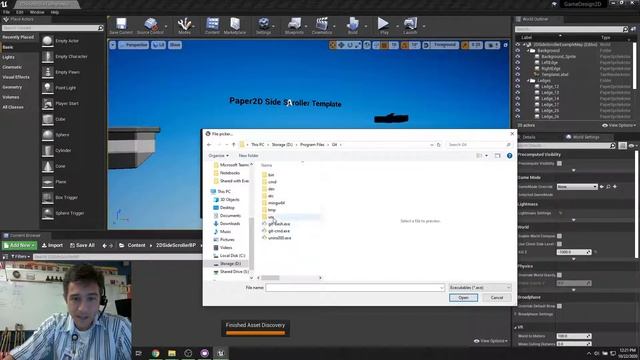Open the Perspective viewport dropdown
The height and width of the screenshot is (360, 640).
[133, 45]
